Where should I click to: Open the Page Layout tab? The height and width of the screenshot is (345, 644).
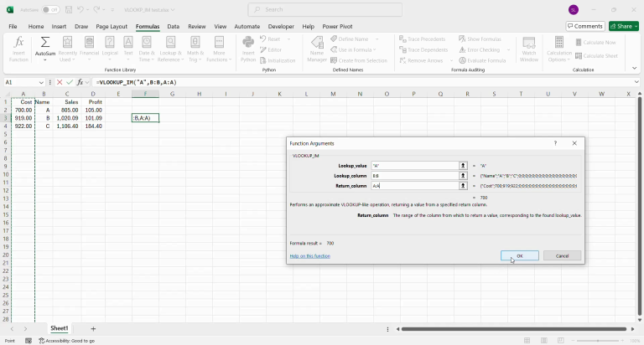coord(112,27)
